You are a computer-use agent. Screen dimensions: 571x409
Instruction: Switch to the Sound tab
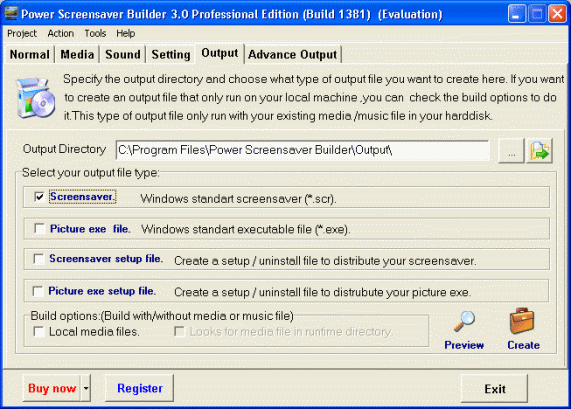point(123,55)
